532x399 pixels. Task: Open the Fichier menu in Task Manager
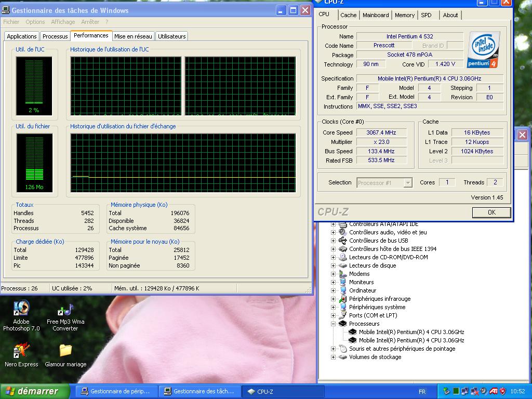click(x=11, y=22)
